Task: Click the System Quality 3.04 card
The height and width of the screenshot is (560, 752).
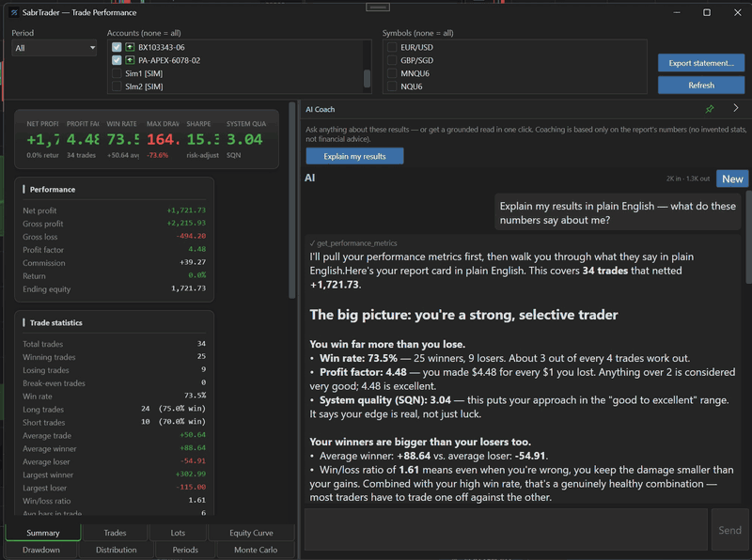Action: pos(246,139)
